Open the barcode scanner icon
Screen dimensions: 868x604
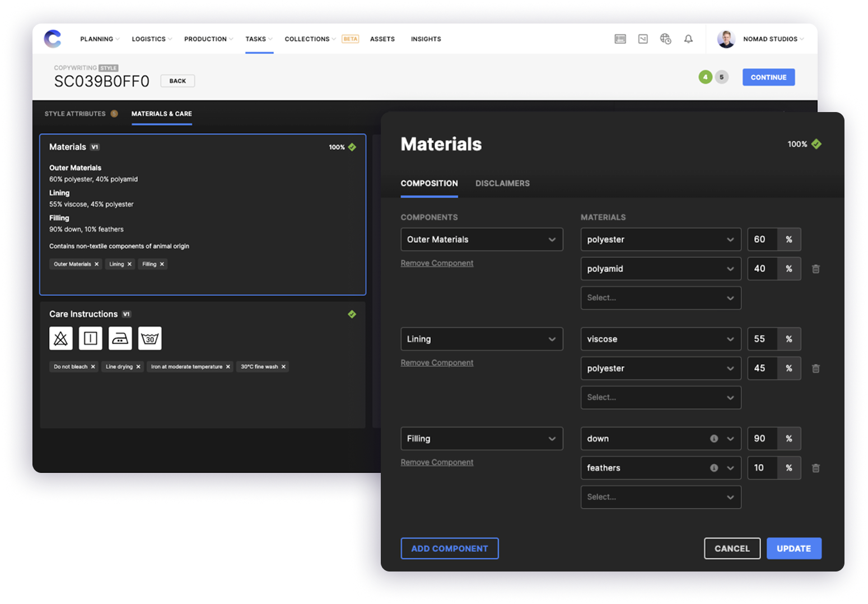(x=620, y=39)
